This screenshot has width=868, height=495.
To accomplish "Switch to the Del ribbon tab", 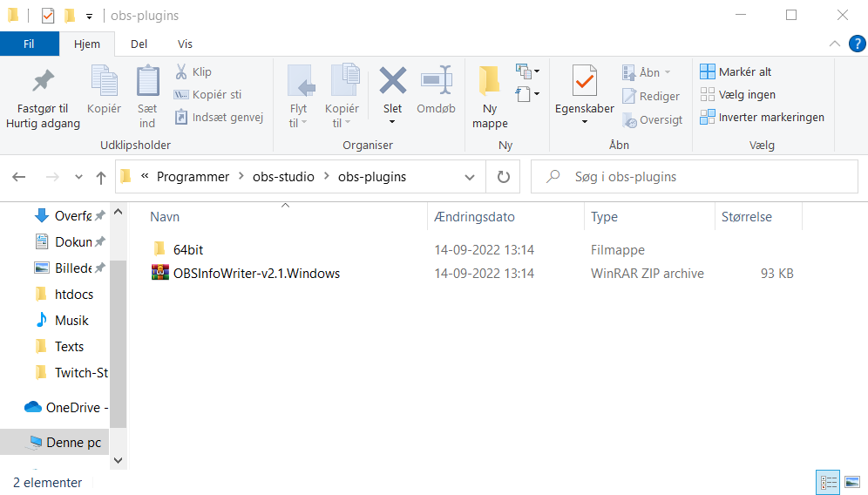I will (139, 44).
